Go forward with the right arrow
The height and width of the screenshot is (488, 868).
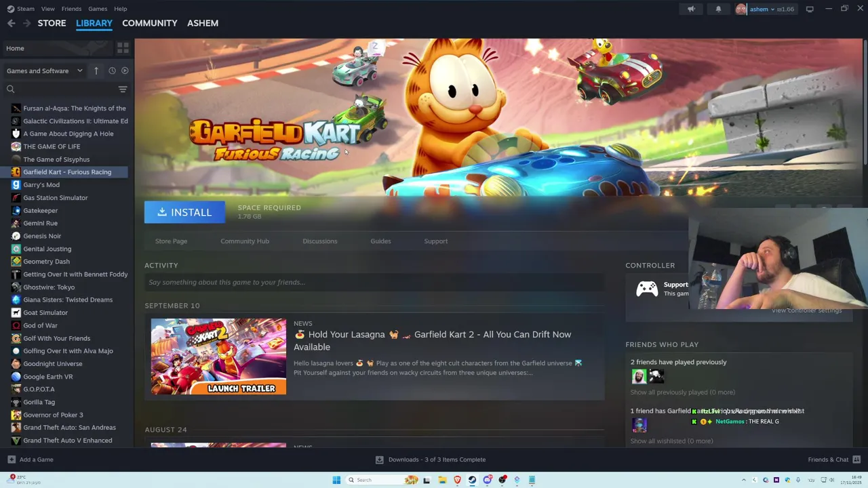26,23
